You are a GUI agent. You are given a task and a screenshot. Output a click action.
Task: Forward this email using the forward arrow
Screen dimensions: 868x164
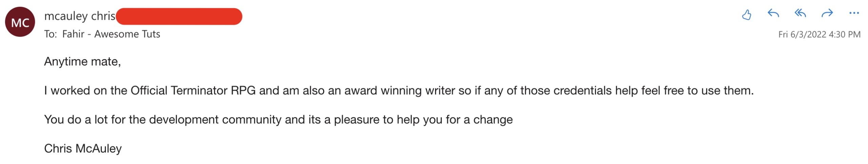coord(827,14)
